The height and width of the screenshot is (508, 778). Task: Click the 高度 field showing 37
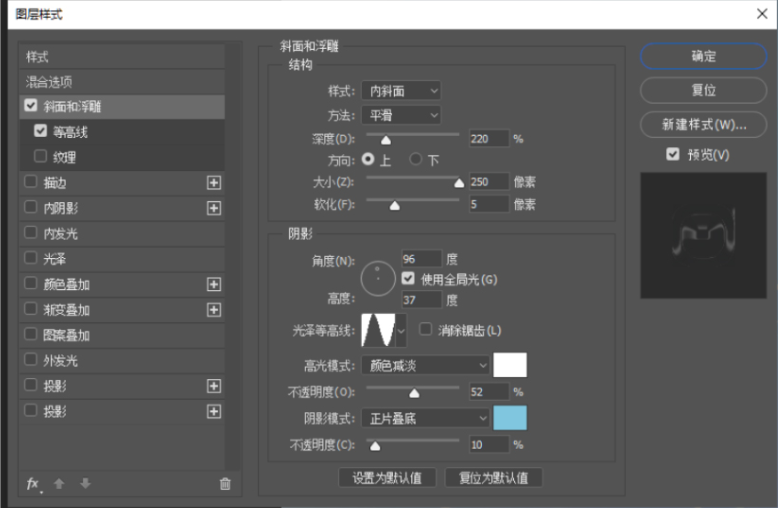click(421, 300)
